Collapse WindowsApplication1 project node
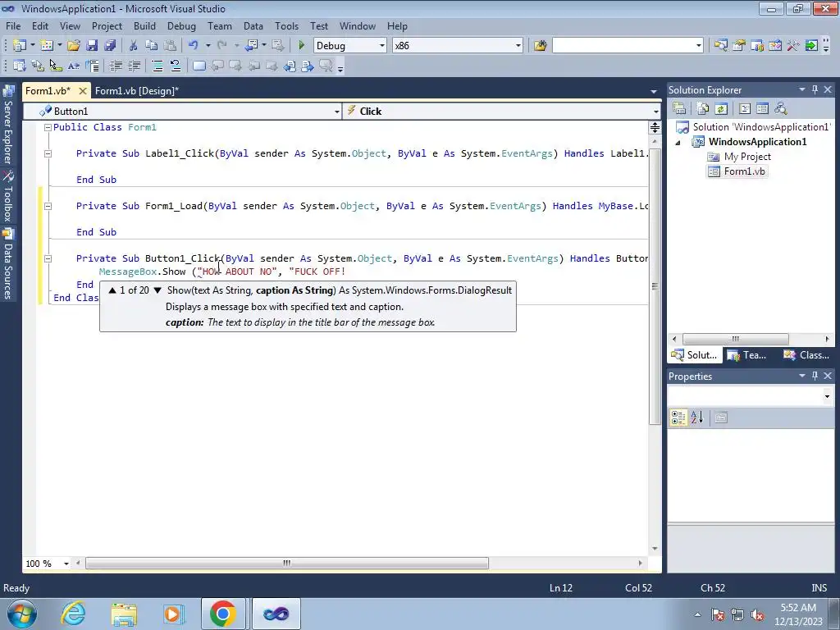Image resolution: width=840 pixels, height=630 pixels. pyautogui.click(x=678, y=143)
